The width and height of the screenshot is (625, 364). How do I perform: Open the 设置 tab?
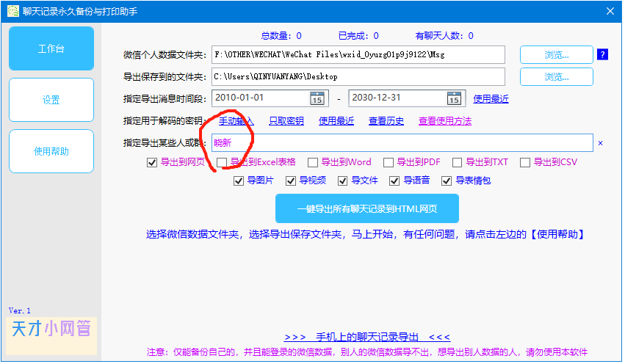51,100
